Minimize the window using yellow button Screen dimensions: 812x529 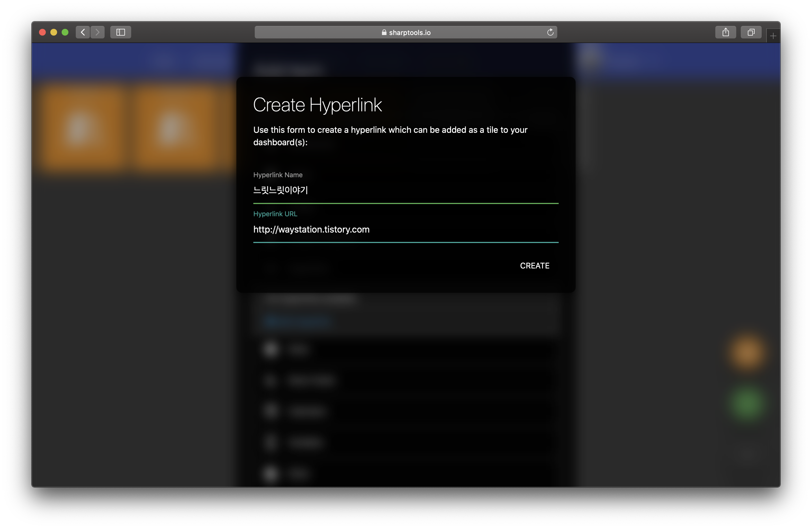(x=53, y=32)
